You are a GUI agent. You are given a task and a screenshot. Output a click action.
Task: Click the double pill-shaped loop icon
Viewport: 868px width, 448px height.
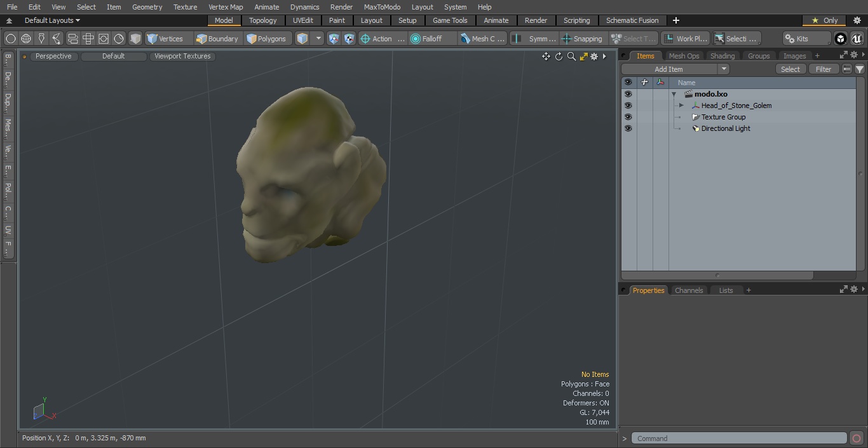(x=72, y=39)
